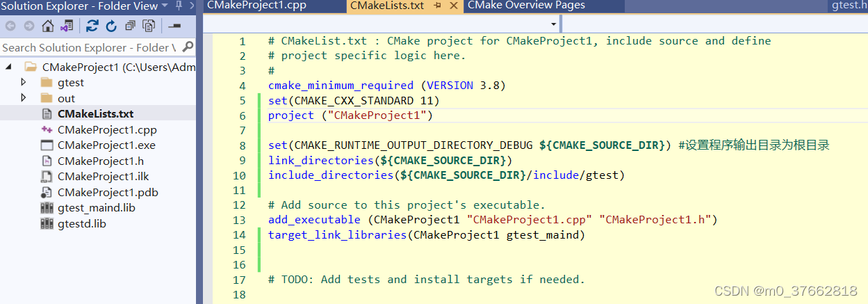Switch views using the Visual Studio solutions icon

coord(66,26)
